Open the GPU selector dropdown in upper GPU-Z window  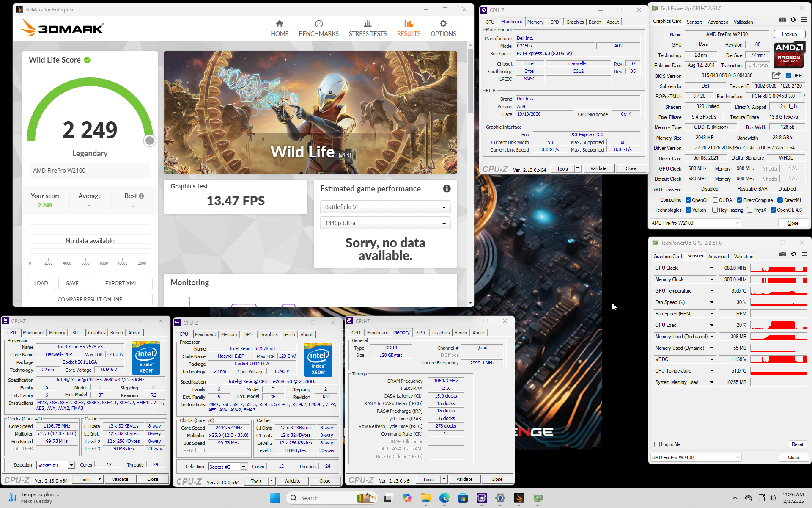695,223
